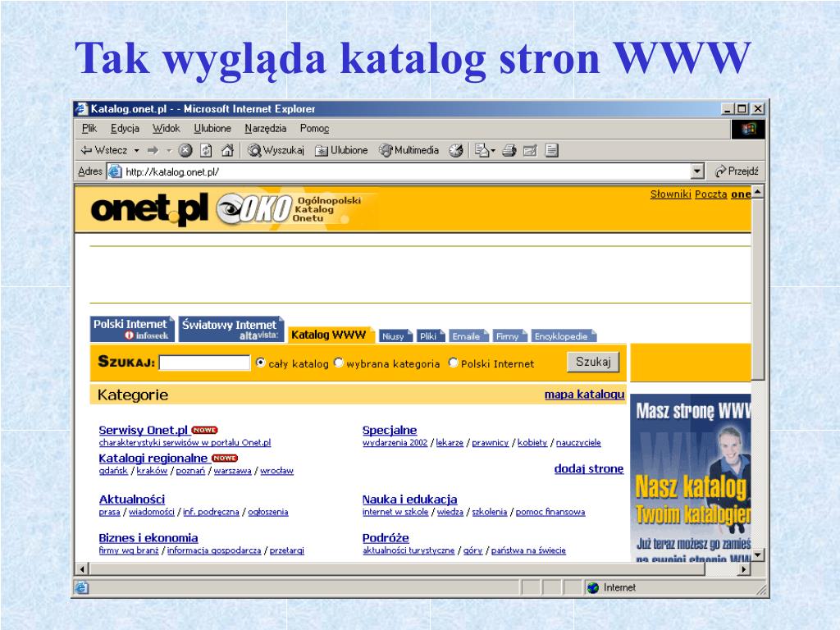Open the 'Katalogi regionalne' category link
The height and width of the screenshot is (630, 840).
(x=153, y=459)
